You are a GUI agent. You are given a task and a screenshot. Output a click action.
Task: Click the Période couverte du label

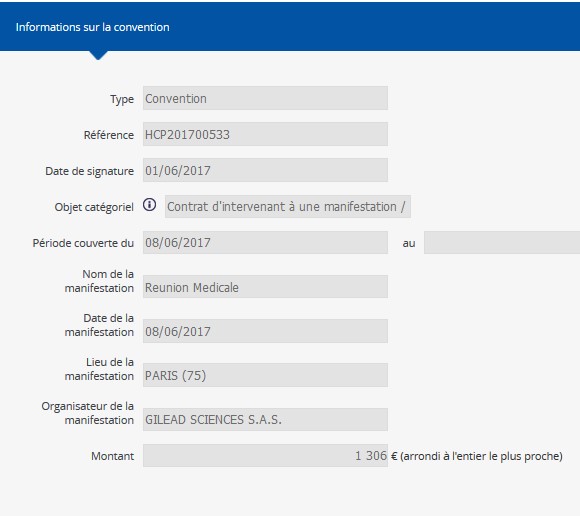click(x=83, y=243)
